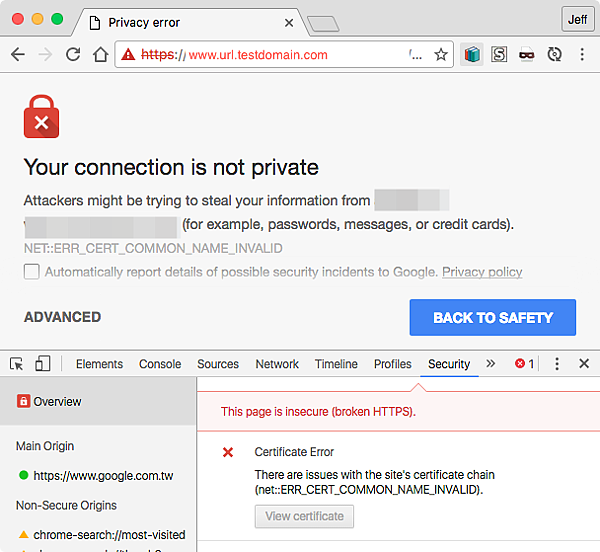
Task: Go to the home page icon
Action: click(x=100, y=55)
